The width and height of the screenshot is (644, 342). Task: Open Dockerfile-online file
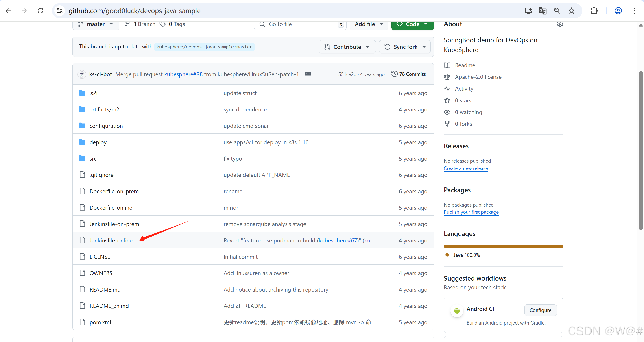click(111, 208)
